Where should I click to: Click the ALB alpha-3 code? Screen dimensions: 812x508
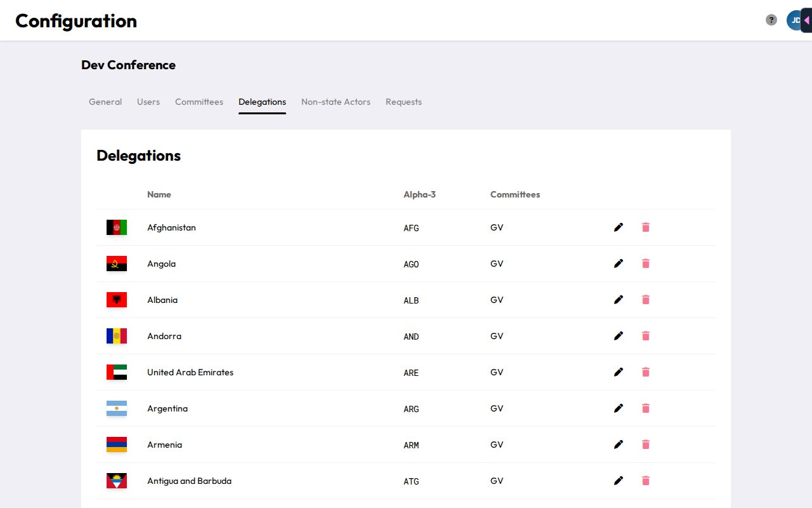411,300
